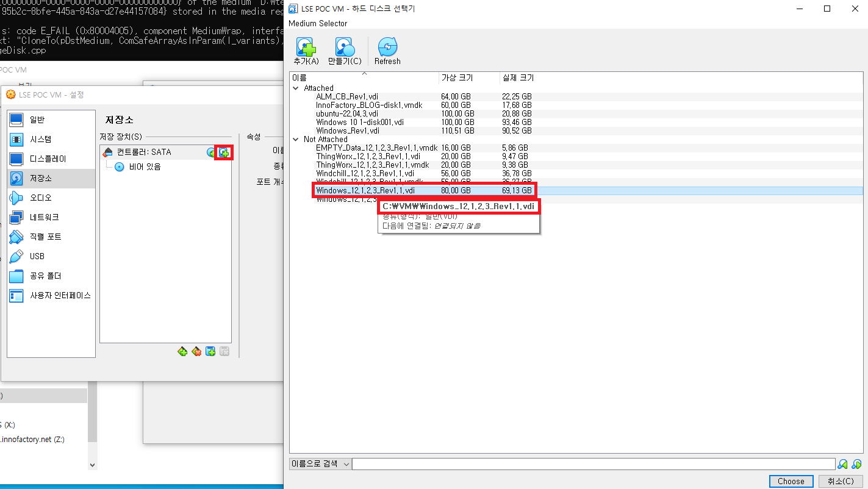Select Windows_Rev1.vdi disk row

pyautogui.click(x=576, y=130)
